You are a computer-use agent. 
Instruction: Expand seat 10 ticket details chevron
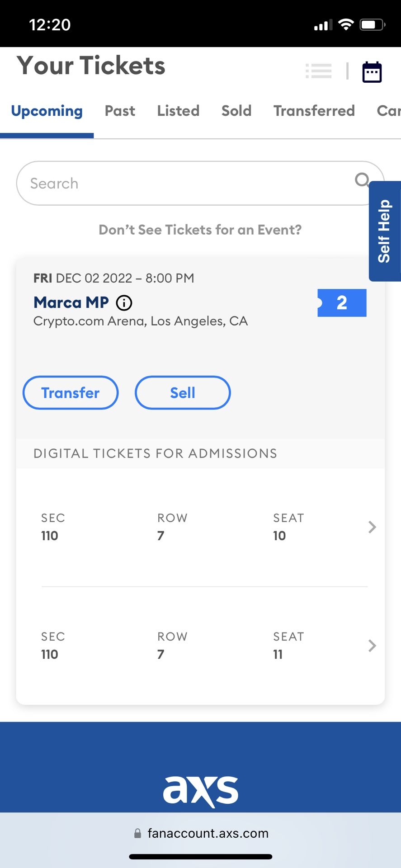(x=372, y=527)
